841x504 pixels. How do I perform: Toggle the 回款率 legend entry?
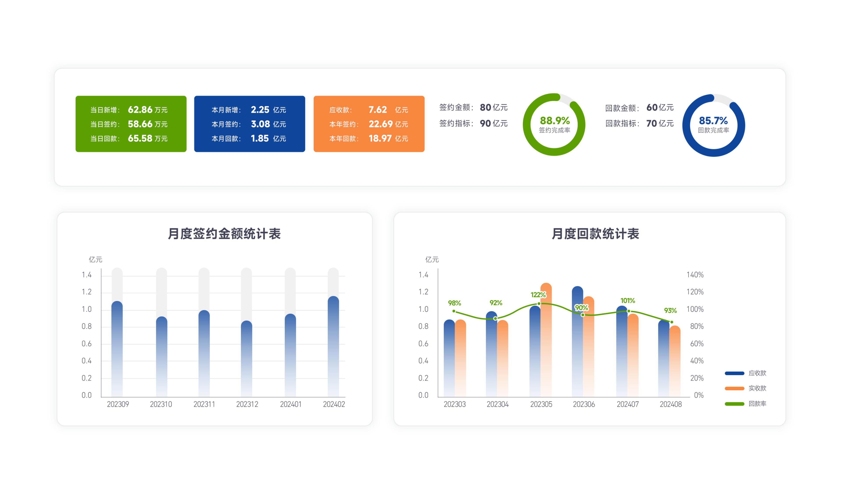(746, 404)
